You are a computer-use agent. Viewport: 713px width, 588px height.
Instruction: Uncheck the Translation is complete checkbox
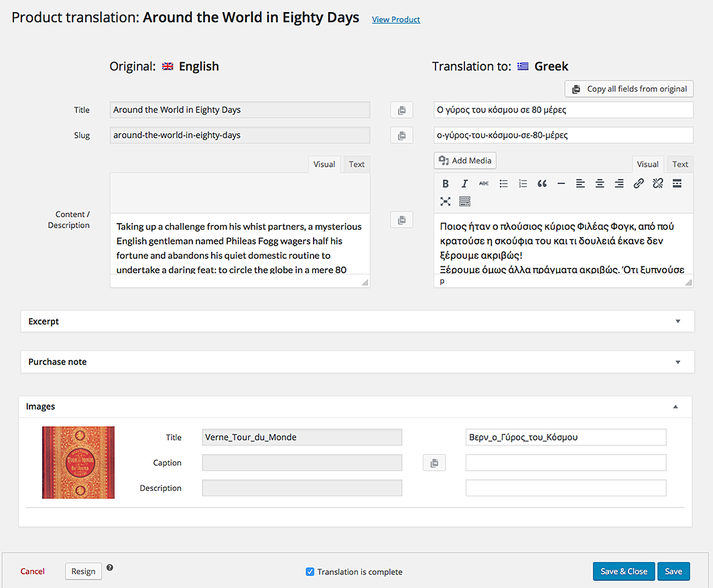310,572
